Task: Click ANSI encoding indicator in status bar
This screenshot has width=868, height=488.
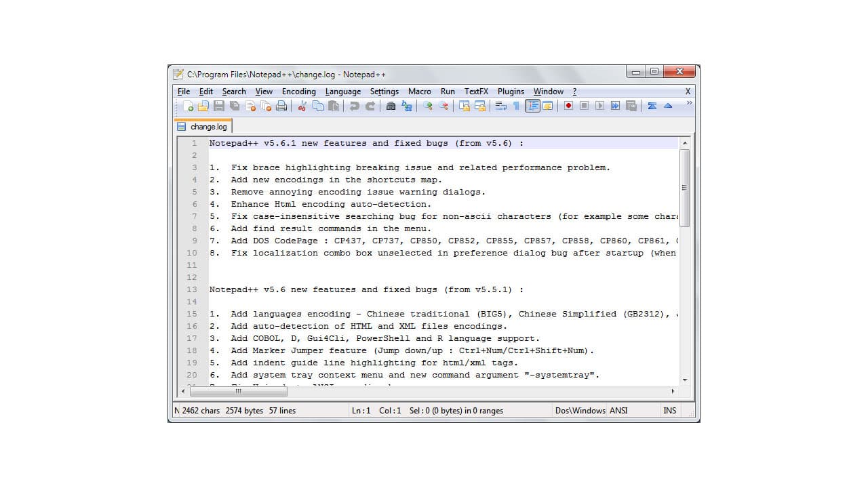Action: (619, 410)
